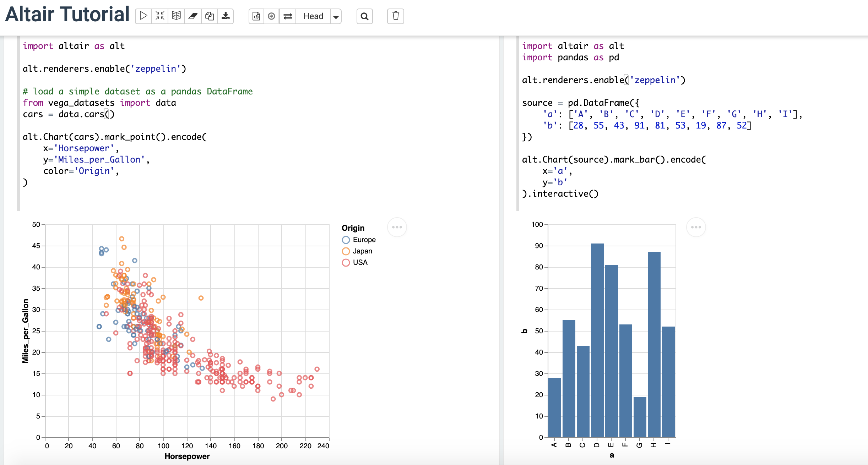Click the Horsepower x-axis title
The image size is (868, 465).
click(x=187, y=456)
